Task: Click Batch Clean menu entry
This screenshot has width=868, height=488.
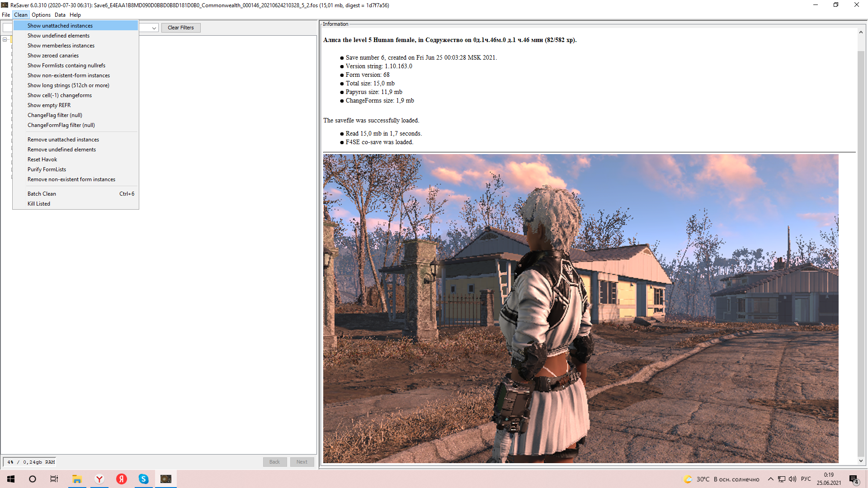Action: coord(42,194)
